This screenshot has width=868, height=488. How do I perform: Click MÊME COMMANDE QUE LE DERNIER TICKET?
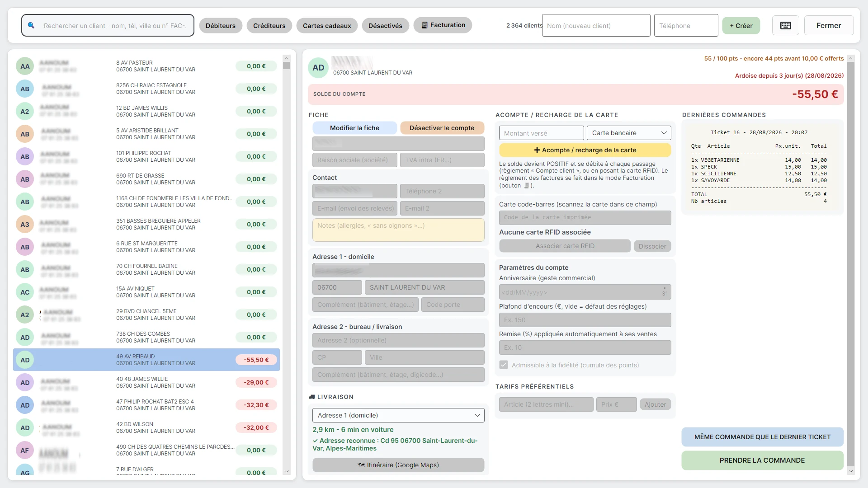763,437
